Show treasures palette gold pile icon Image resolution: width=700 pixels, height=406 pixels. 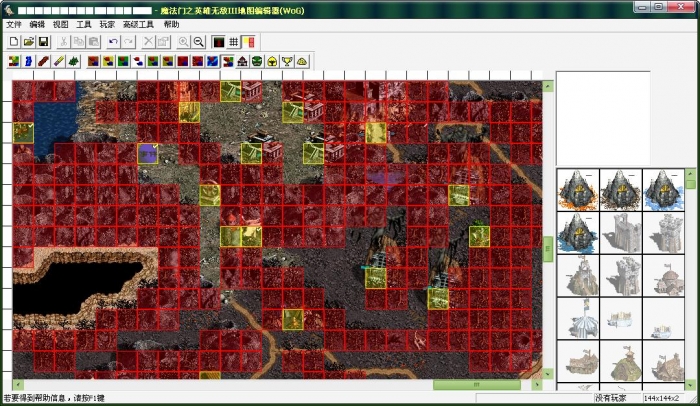pos(302,61)
